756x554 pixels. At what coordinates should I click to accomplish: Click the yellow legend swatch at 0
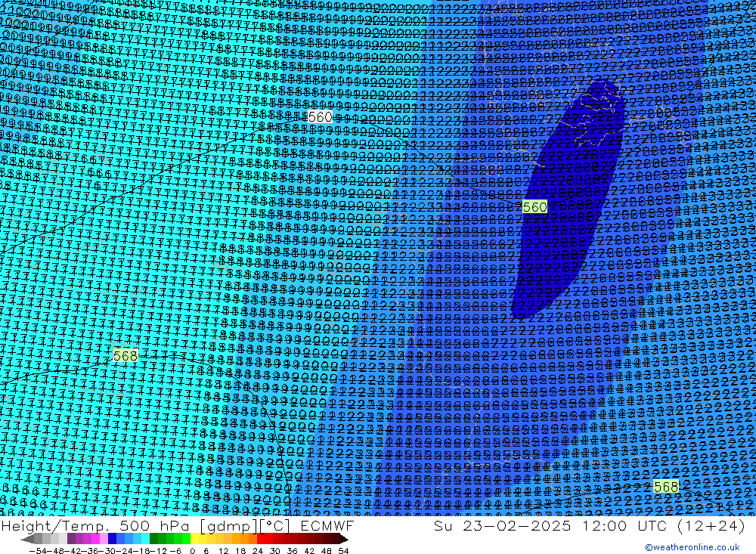[195, 538]
